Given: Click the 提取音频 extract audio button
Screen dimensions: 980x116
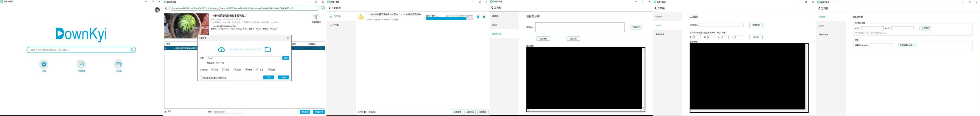Looking at the screenshot, I should (x=543, y=39).
